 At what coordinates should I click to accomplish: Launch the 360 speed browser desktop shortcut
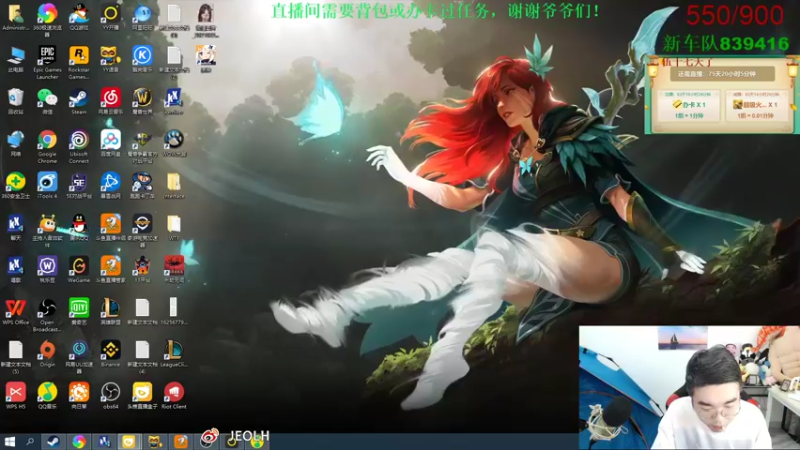click(x=47, y=19)
